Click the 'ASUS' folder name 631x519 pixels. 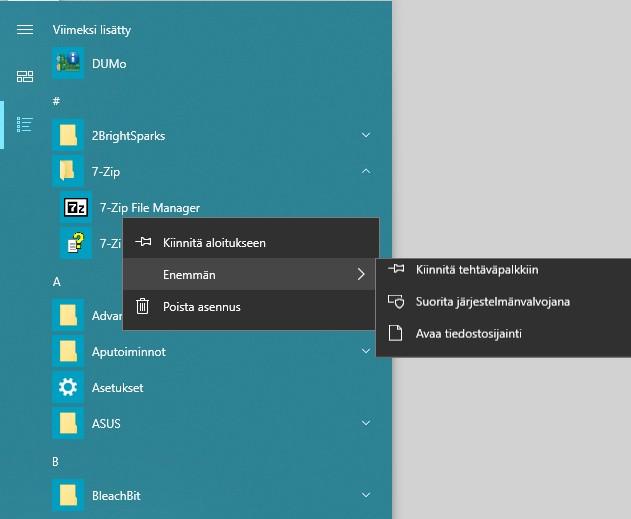pos(106,424)
